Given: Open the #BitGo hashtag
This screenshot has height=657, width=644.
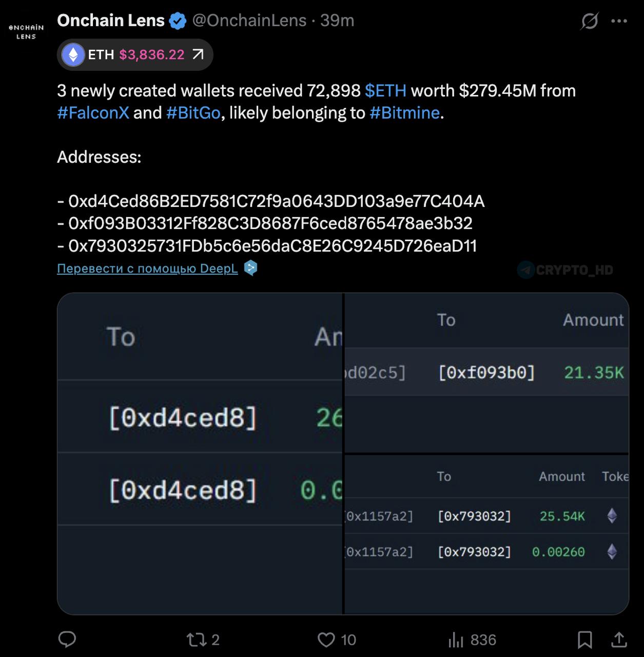Looking at the screenshot, I should point(193,113).
